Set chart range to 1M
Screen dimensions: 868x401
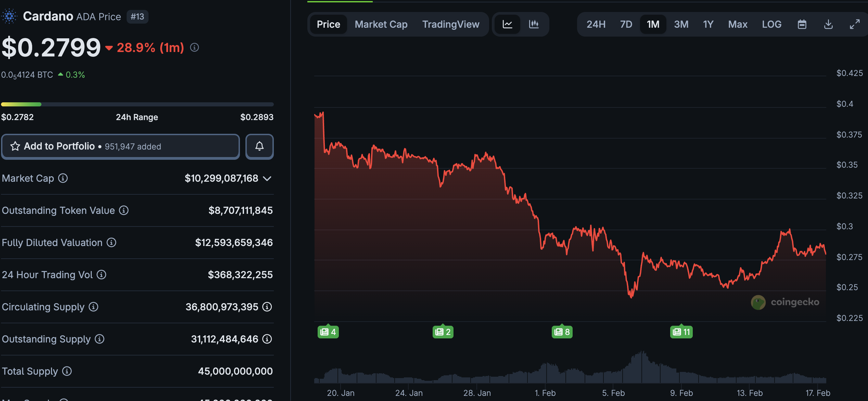653,24
